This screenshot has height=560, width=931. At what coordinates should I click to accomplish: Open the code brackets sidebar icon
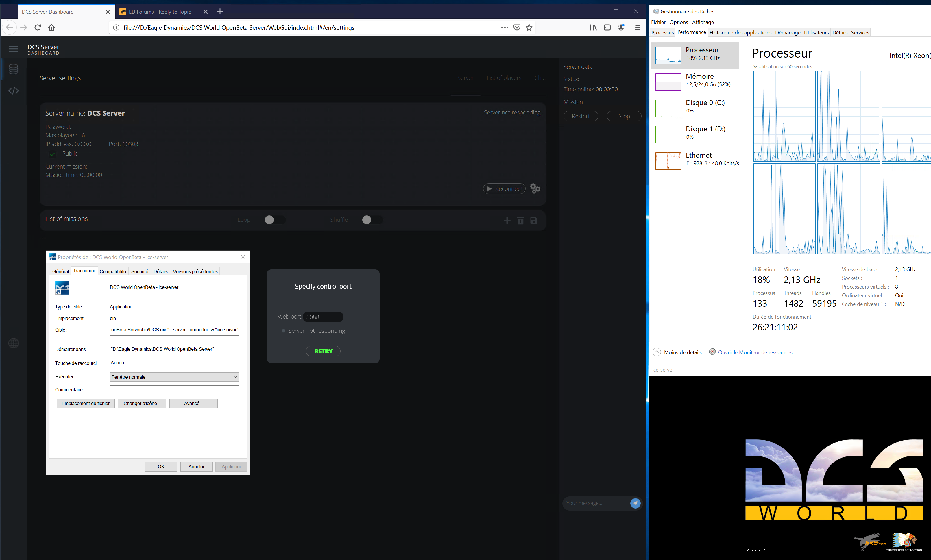pyautogui.click(x=14, y=90)
